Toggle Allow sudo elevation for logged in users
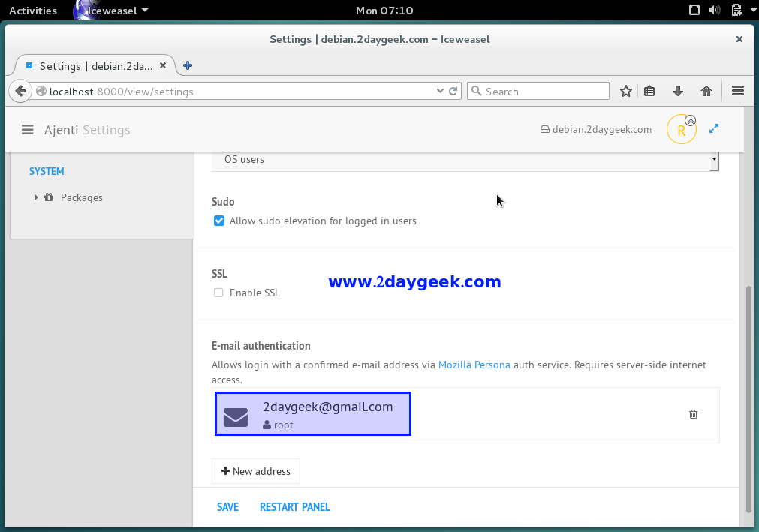 pyautogui.click(x=218, y=221)
